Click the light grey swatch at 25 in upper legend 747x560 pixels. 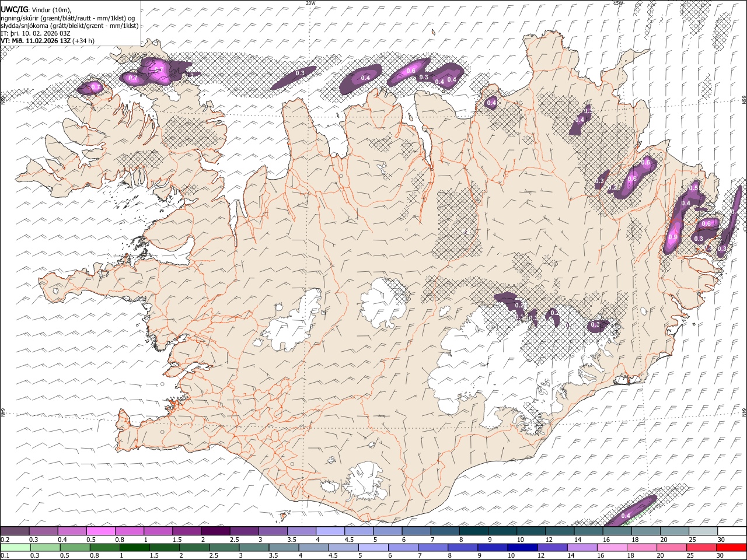tap(703, 531)
